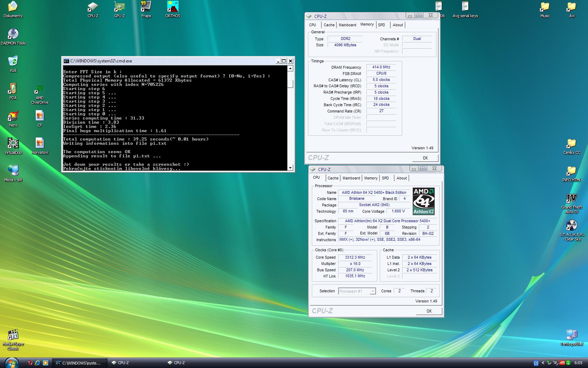Viewport: 588px width, 368px height.
Task: Open the INFO HTML folder
Action: pyautogui.click(x=572, y=173)
